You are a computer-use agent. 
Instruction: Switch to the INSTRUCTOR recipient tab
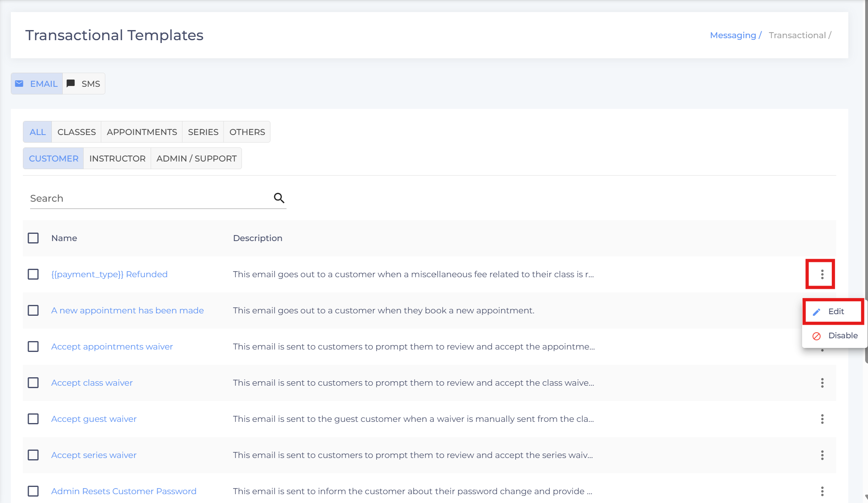point(117,159)
